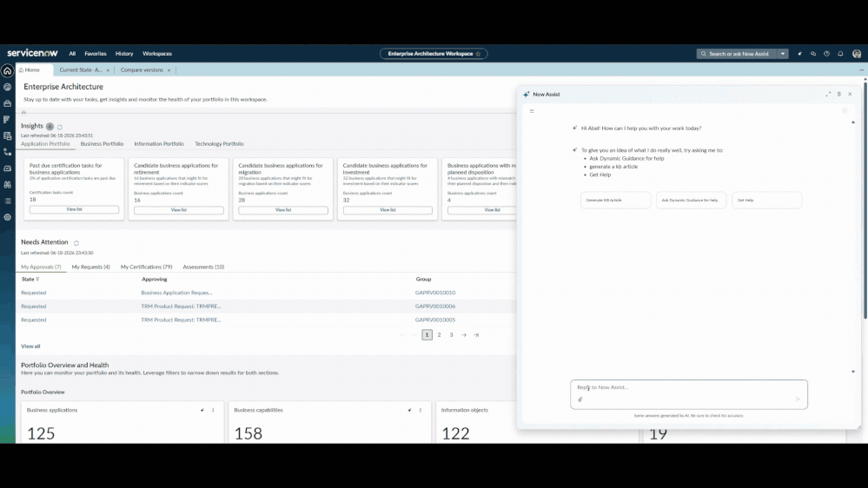Open the GAPRV0010006 group link
868x488 pixels.
[435, 307]
